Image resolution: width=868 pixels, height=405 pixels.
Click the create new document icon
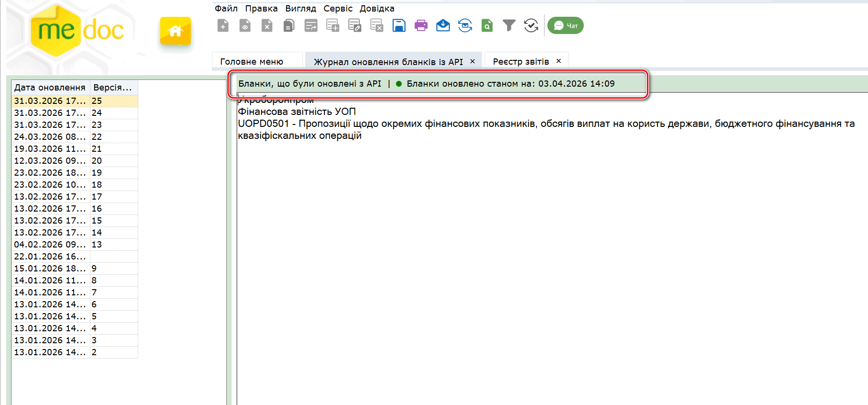(223, 25)
